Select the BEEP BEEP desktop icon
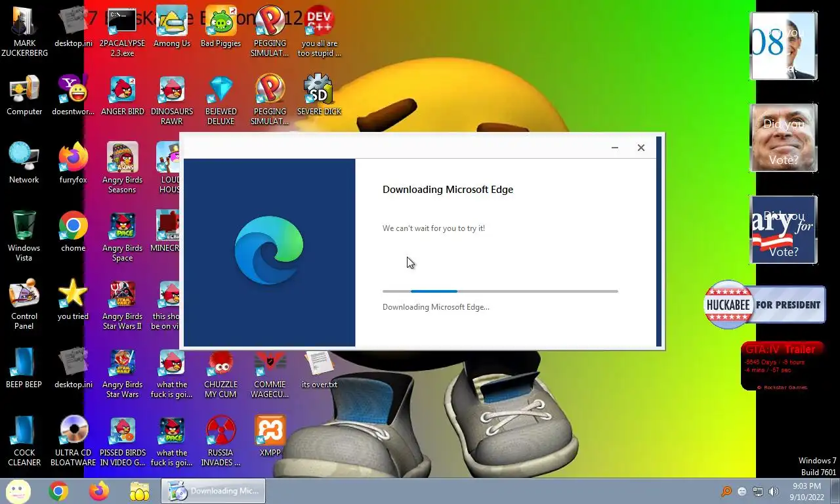The width and height of the screenshot is (840, 504). (24, 367)
